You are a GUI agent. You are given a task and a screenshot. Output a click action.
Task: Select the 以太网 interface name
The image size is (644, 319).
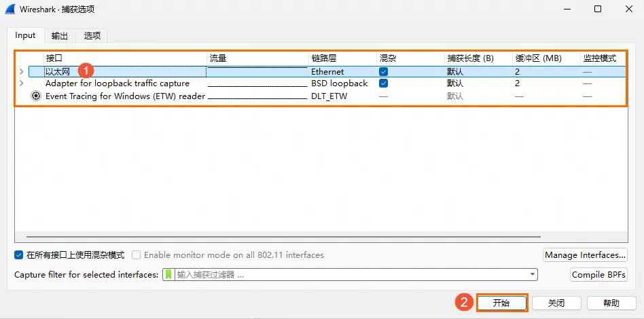58,71
